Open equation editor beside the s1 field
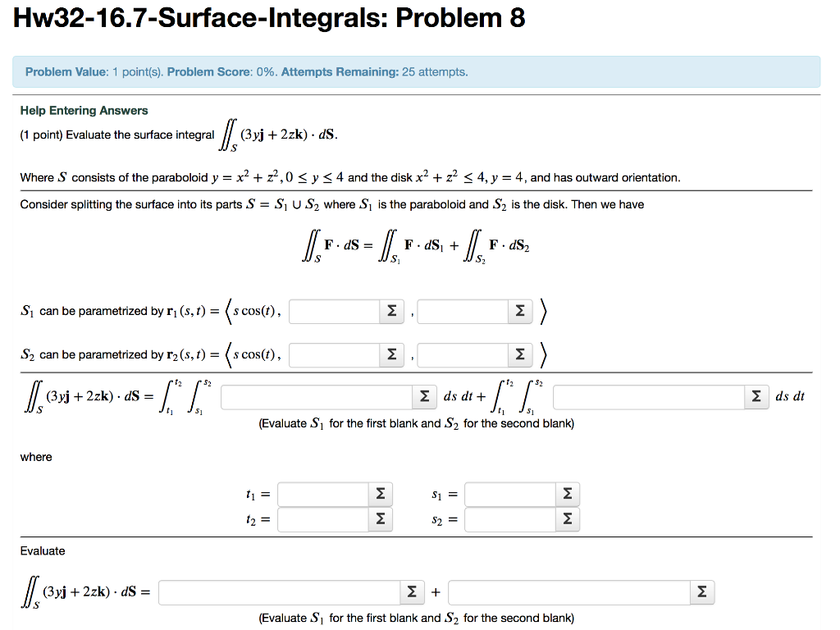The height and width of the screenshot is (630, 840). click(x=566, y=494)
